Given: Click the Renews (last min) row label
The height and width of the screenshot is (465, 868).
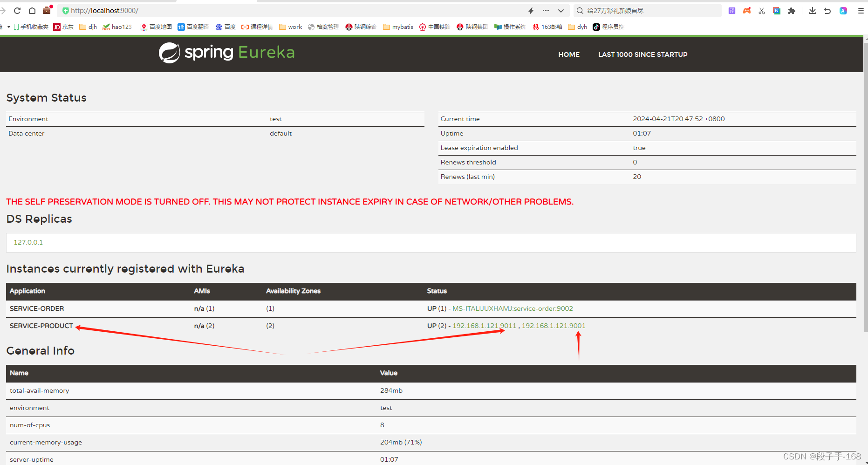Looking at the screenshot, I should click(x=468, y=177).
